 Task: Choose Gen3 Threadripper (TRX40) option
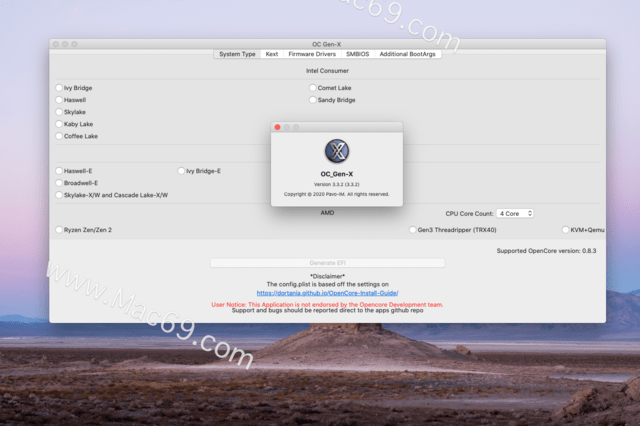click(x=413, y=230)
